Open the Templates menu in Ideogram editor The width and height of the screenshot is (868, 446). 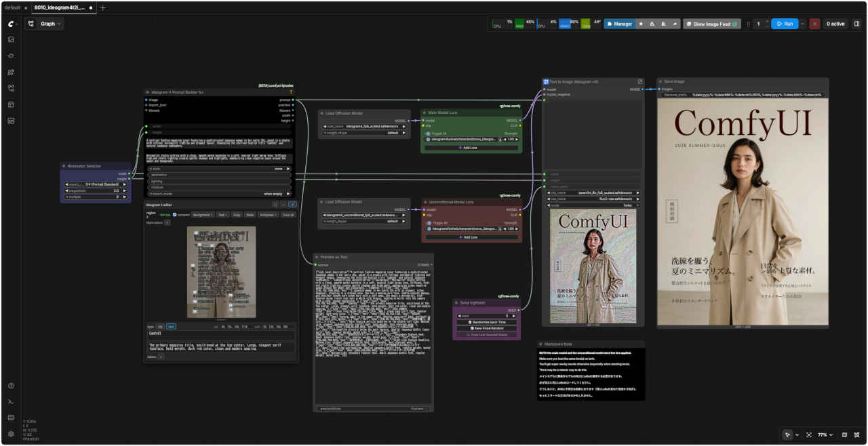point(269,214)
